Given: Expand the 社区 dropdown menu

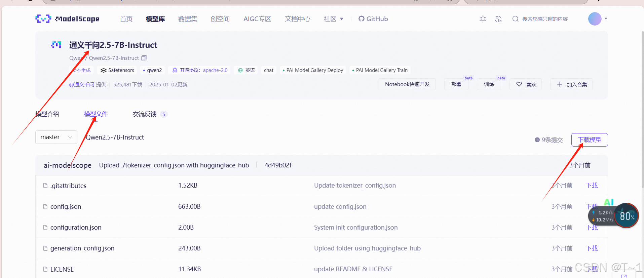Looking at the screenshot, I should (x=333, y=19).
